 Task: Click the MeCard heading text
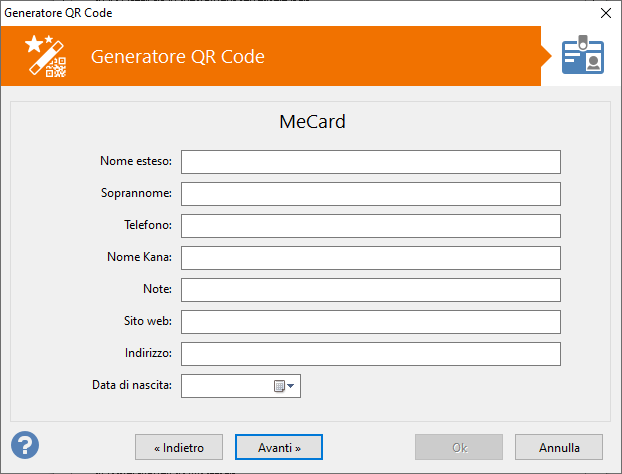pos(311,122)
